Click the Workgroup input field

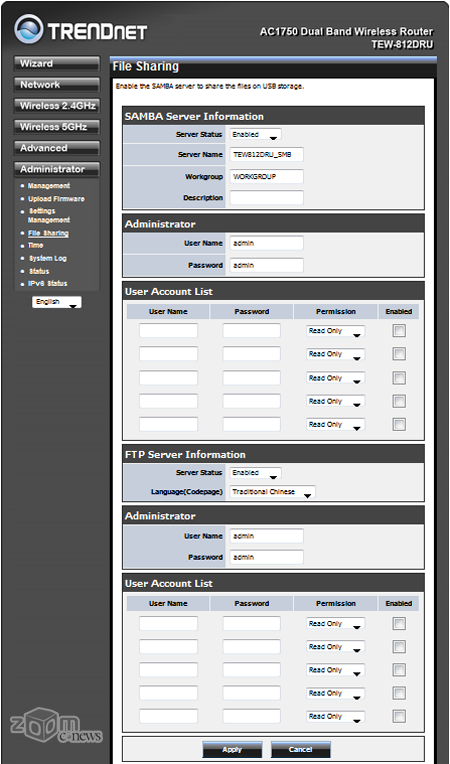[x=266, y=176]
